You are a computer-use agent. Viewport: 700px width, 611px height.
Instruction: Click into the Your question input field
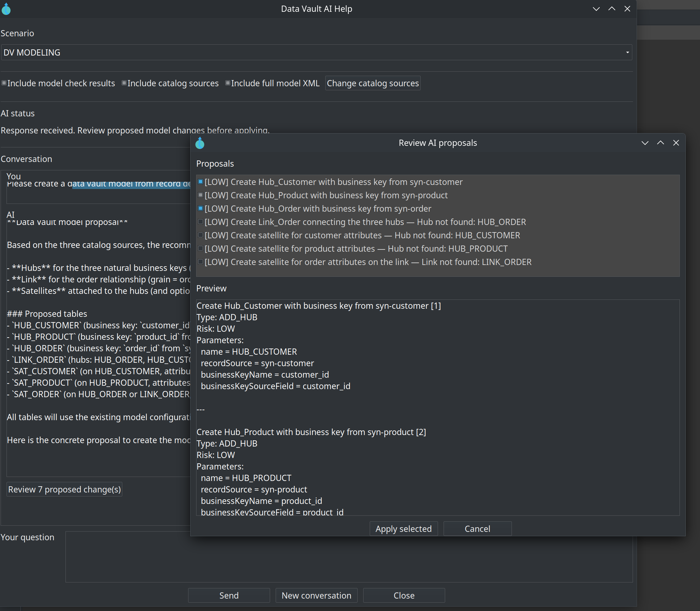pyautogui.click(x=349, y=557)
